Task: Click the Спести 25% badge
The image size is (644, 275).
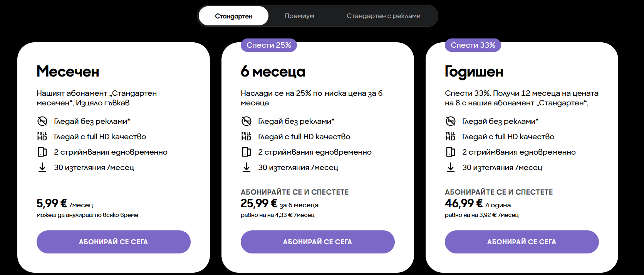Action: pyautogui.click(x=268, y=45)
